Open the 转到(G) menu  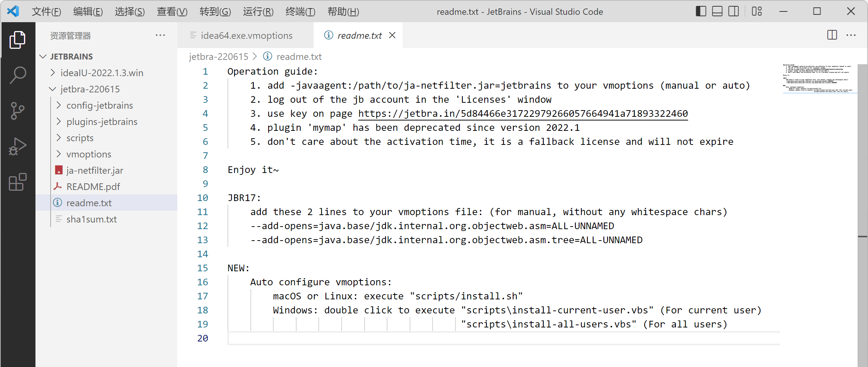(215, 11)
